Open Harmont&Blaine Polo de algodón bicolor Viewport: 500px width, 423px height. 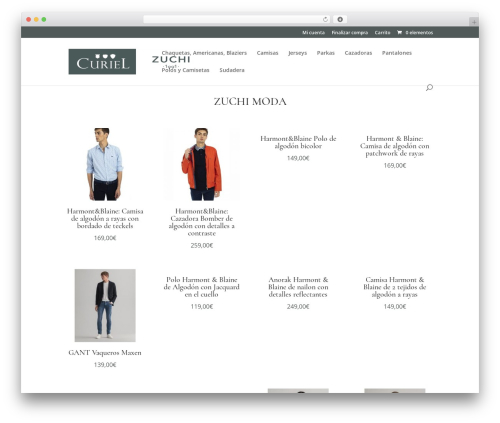click(x=298, y=142)
